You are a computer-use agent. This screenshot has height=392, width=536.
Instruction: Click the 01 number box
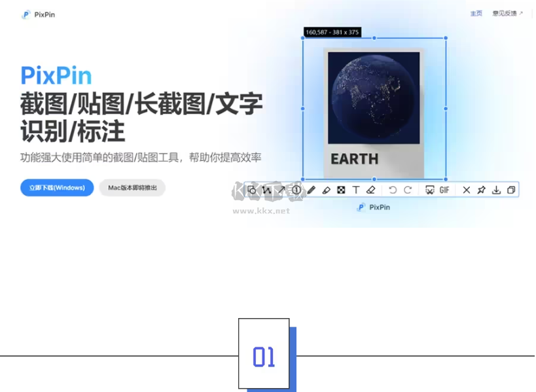tap(264, 354)
